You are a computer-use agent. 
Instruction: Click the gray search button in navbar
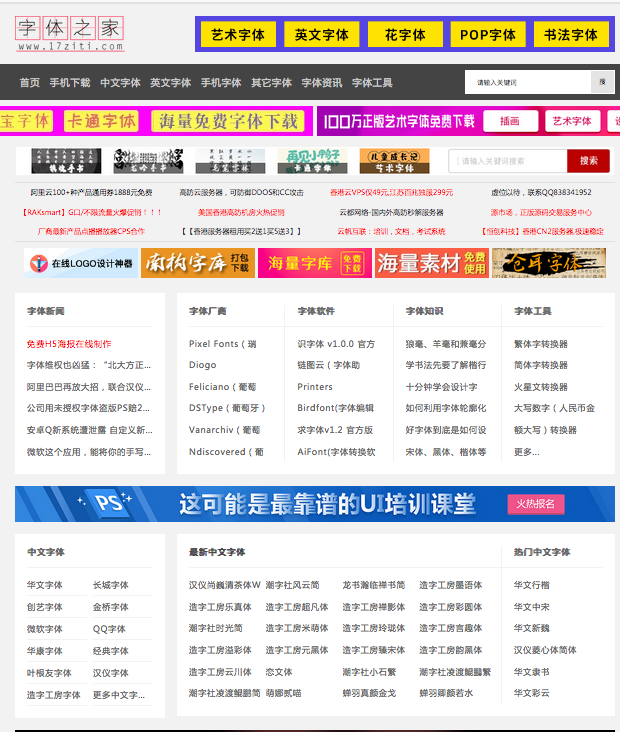coord(602,82)
